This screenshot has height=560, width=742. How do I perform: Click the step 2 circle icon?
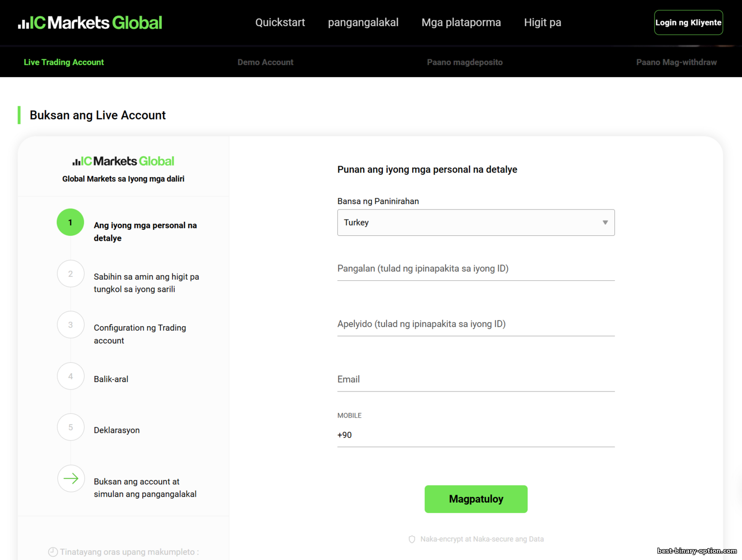71,274
